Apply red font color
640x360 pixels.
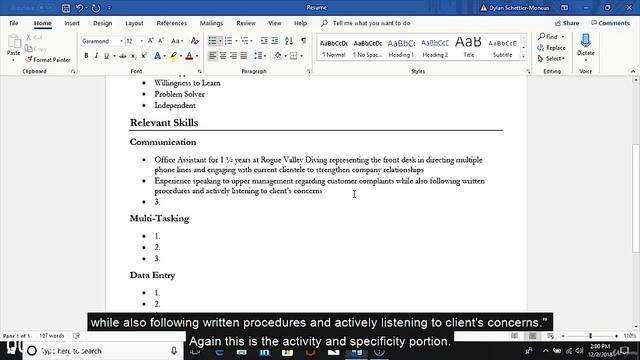[189, 56]
